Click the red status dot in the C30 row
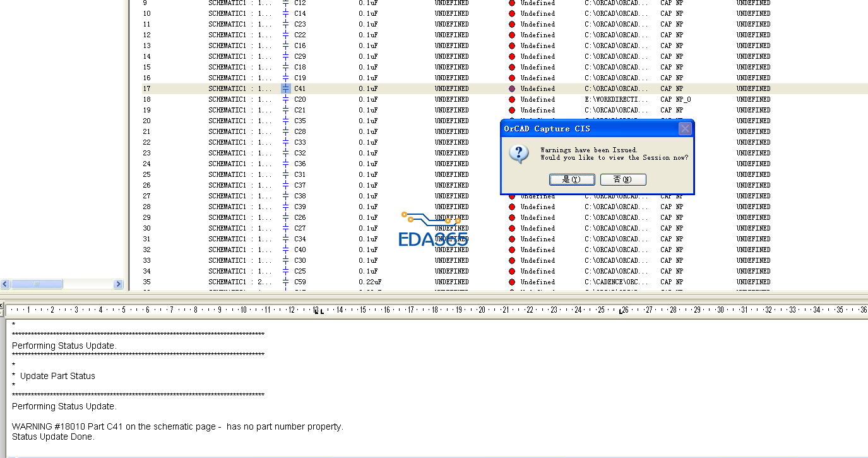Screen dimensions: 868x458 tap(512, 260)
